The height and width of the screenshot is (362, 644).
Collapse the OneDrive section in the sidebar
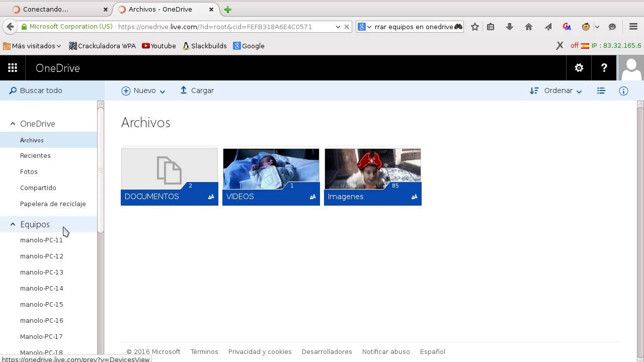(x=13, y=124)
